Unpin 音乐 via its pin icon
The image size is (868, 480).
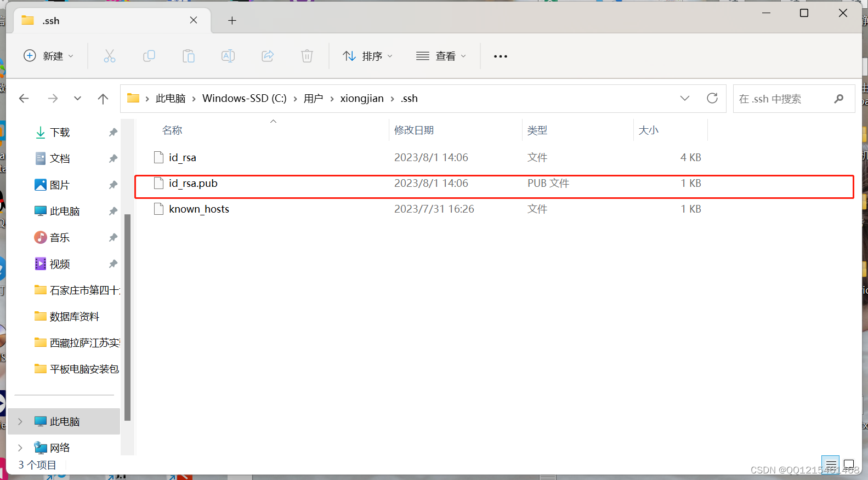coord(113,237)
